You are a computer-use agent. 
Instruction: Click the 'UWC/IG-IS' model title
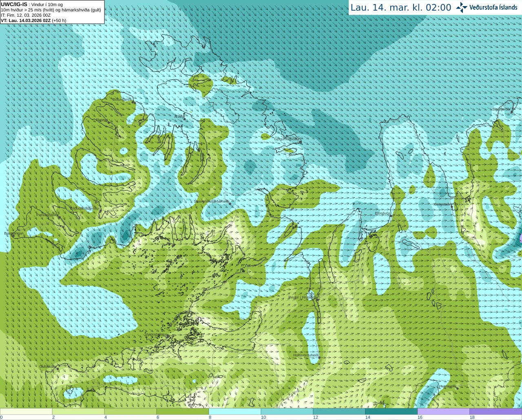[14, 4]
